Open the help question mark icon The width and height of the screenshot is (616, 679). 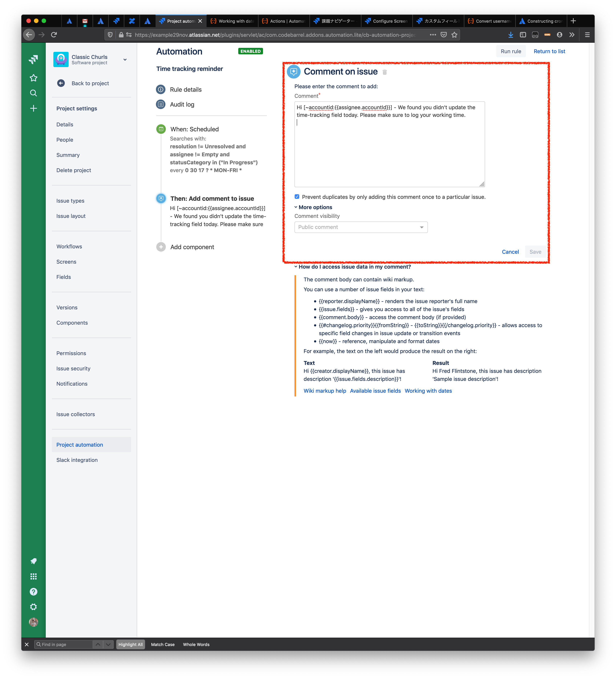33,592
